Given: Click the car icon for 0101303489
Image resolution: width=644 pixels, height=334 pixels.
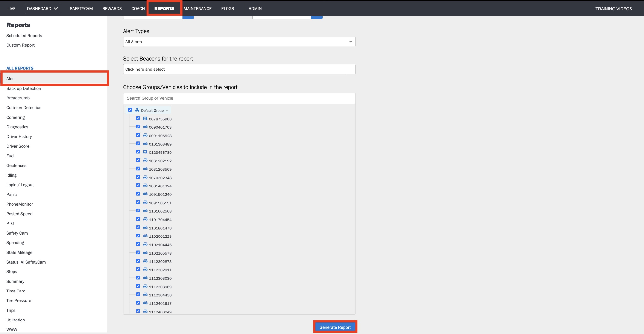Looking at the screenshot, I should point(145,144).
